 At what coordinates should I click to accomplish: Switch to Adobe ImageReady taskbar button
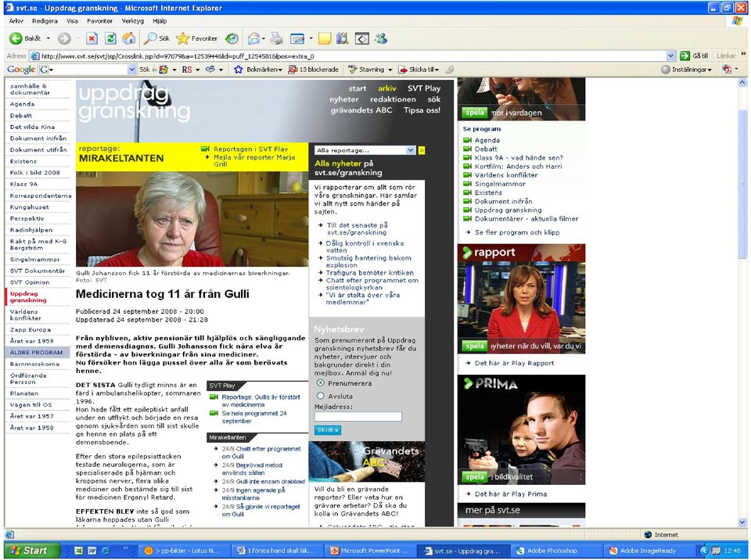pyautogui.click(x=648, y=551)
